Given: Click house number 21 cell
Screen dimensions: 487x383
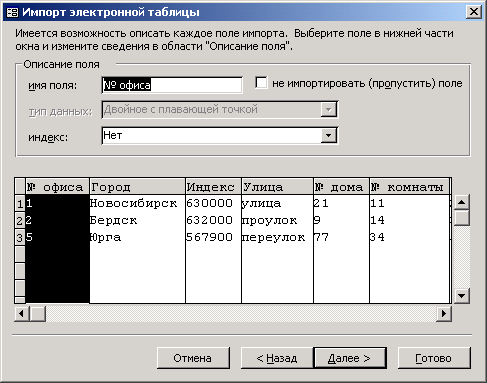Looking at the screenshot, I should [x=341, y=203].
